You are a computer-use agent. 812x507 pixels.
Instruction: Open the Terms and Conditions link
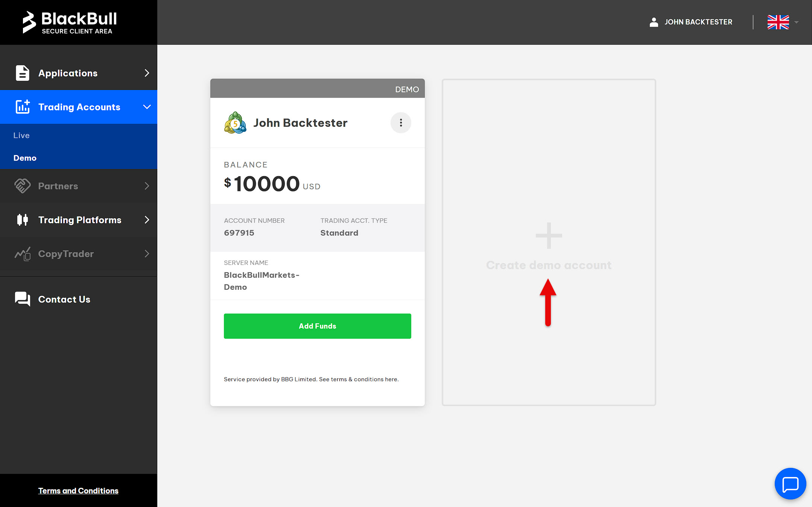click(78, 491)
